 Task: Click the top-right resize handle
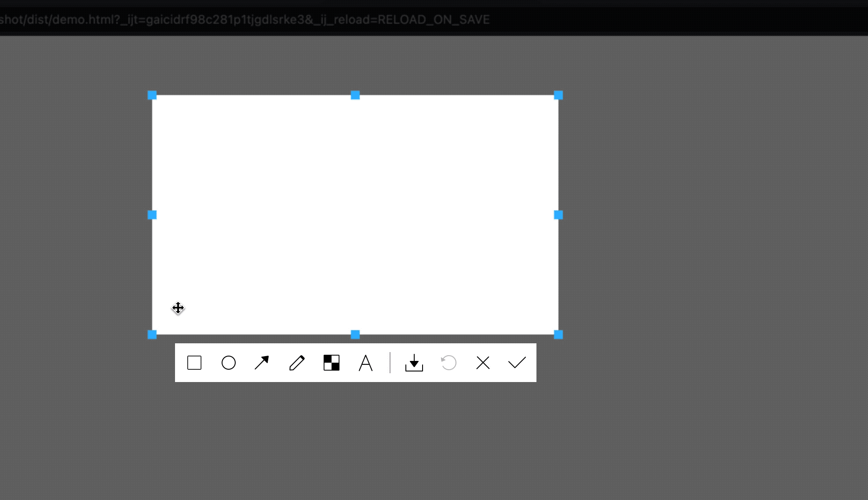click(x=558, y=95)
